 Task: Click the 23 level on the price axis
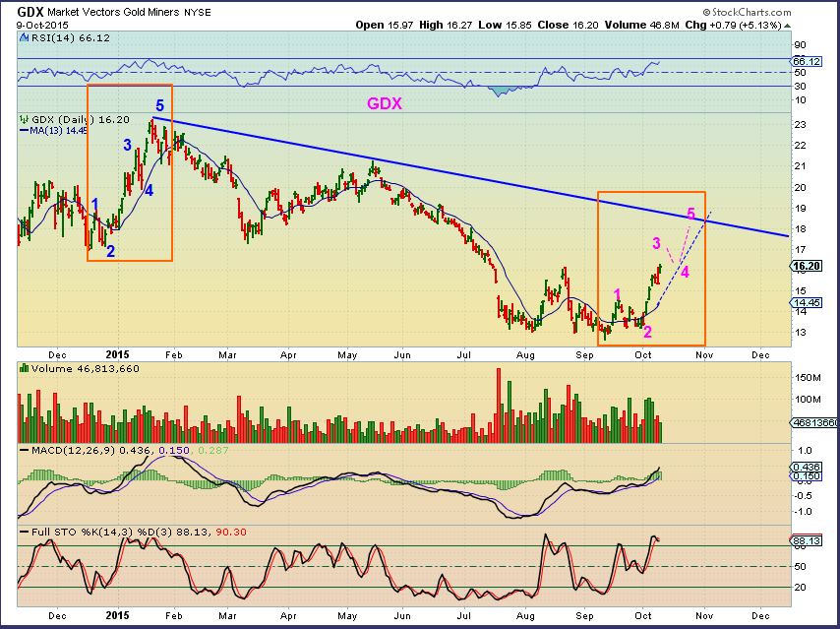click(x=801, y=124)
